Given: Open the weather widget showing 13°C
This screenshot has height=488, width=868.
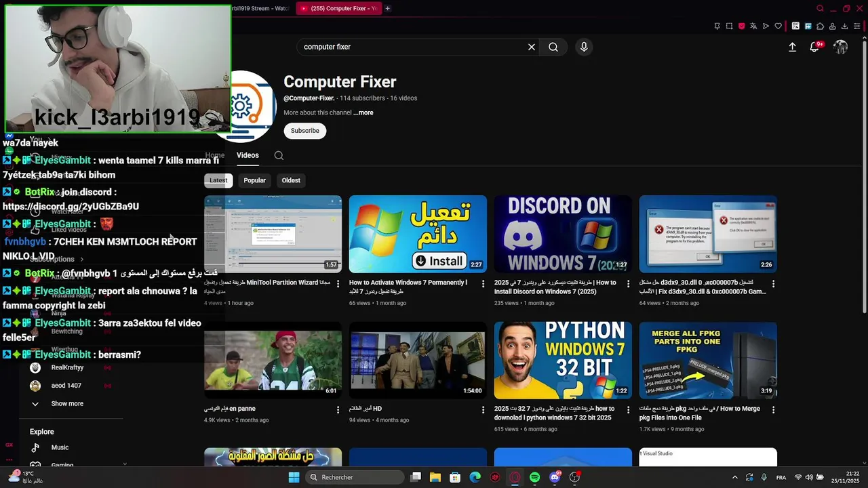Looking at the screenshot, I should (x=26, y=477).
